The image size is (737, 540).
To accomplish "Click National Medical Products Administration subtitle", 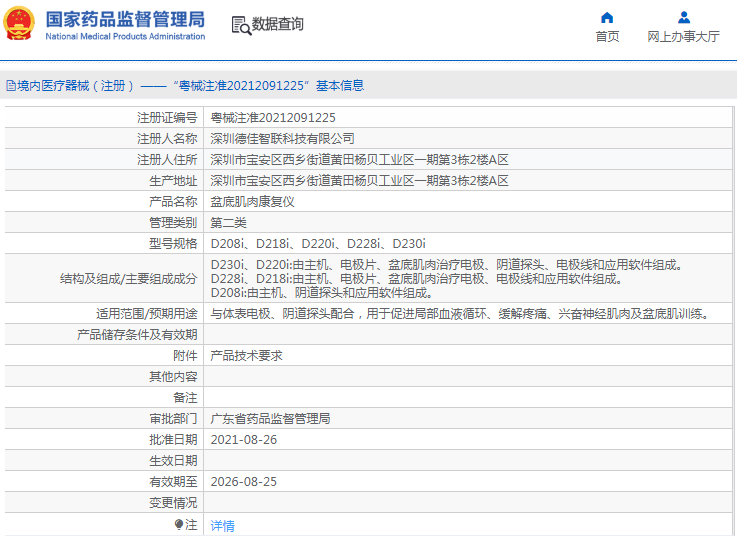I will (125, 36).
